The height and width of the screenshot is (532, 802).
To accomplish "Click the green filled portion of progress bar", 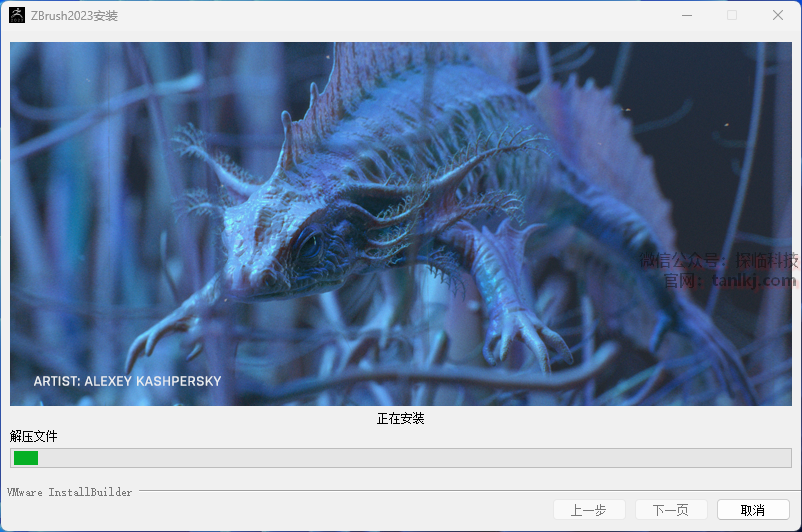I will [x=25, y=458].
